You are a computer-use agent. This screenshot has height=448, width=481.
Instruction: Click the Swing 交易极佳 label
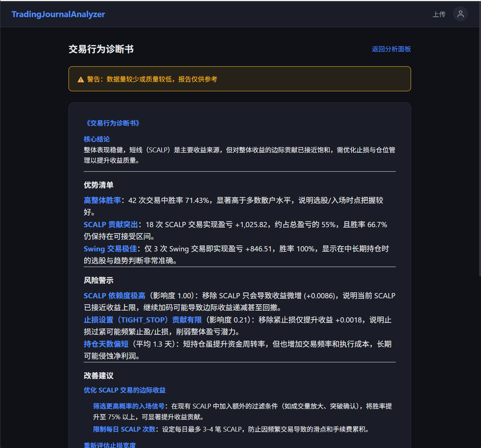coord(110,249)
